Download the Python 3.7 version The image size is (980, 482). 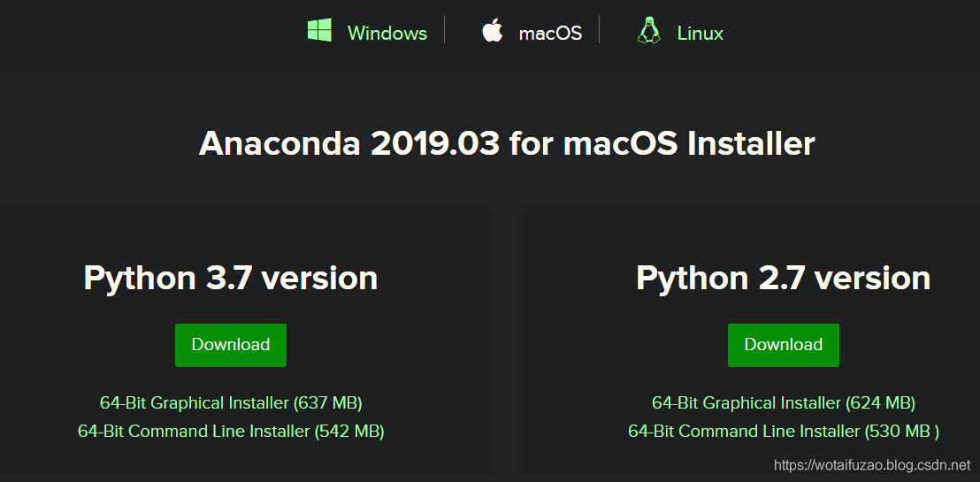pyautogui.click(x=231, y=345)
